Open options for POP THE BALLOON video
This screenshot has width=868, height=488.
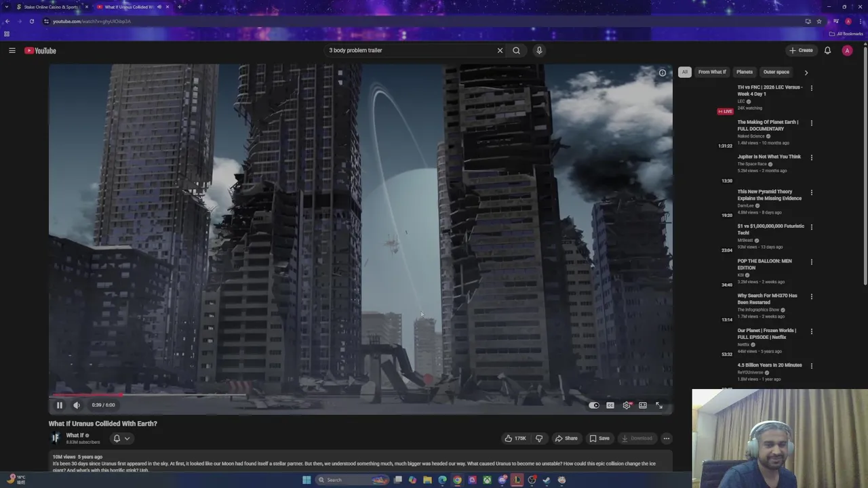[811, 262]
